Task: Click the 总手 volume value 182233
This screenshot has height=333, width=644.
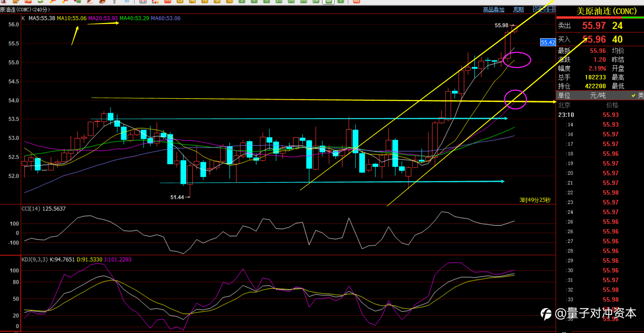Action: tap(595, 77)
